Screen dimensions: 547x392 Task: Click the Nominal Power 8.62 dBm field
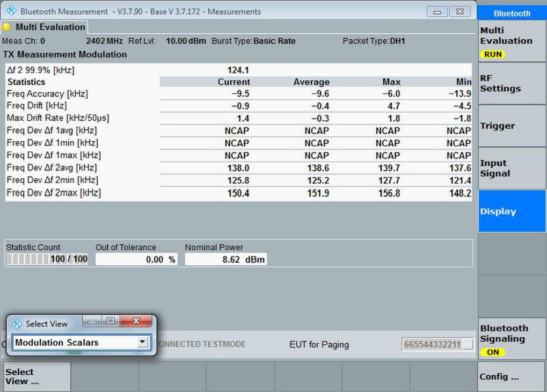pyautogui.click(x=225, y=259)
